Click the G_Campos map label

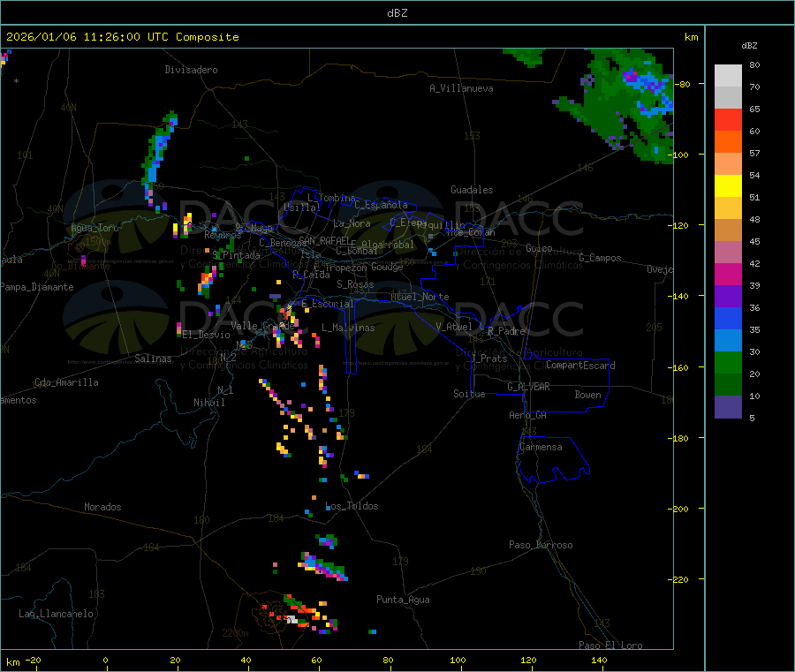coord(600,258)
